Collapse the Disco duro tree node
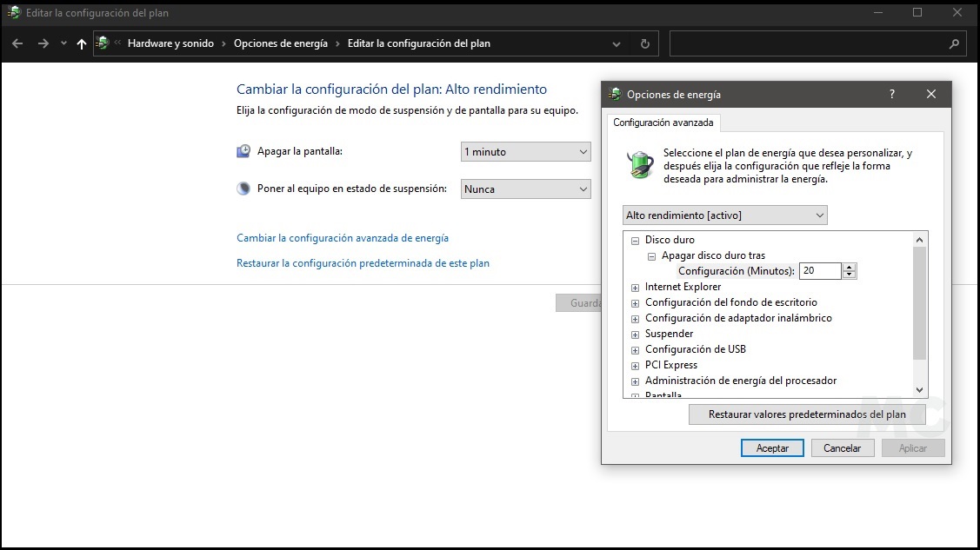This screenshot has width=980, height=550. tap(636, 241)
